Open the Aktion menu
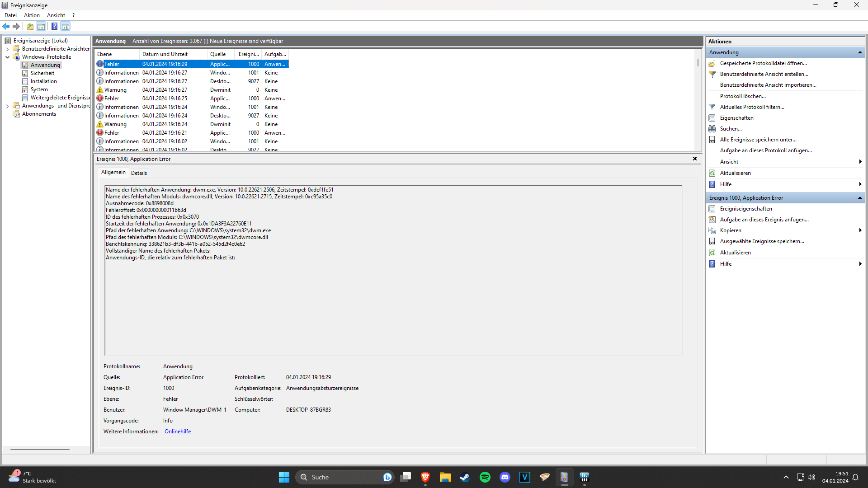868x488 pixels. click(x=32, y=15)
